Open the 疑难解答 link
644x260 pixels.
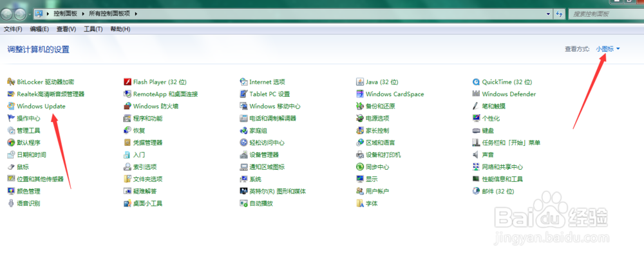[x=145, y=192]
